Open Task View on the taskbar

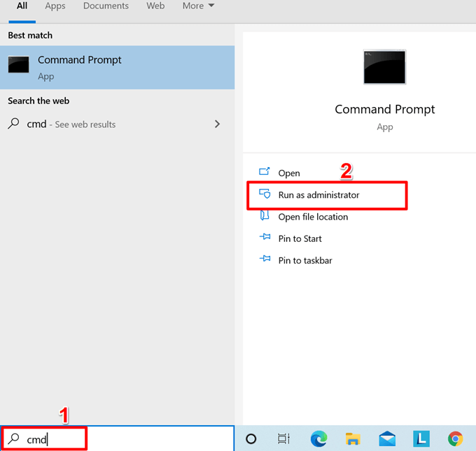(283, 439)
